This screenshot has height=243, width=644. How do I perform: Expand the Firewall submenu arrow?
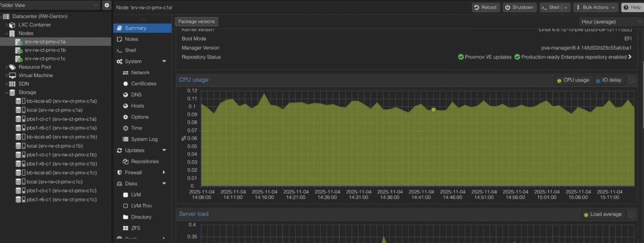pyautogui.click(x=164, y=172)
